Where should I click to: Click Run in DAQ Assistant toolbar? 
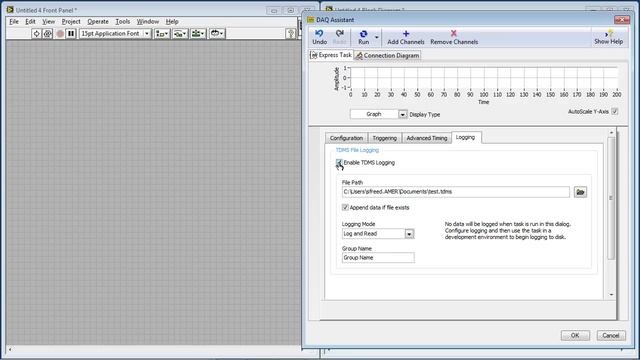(363, 37)
